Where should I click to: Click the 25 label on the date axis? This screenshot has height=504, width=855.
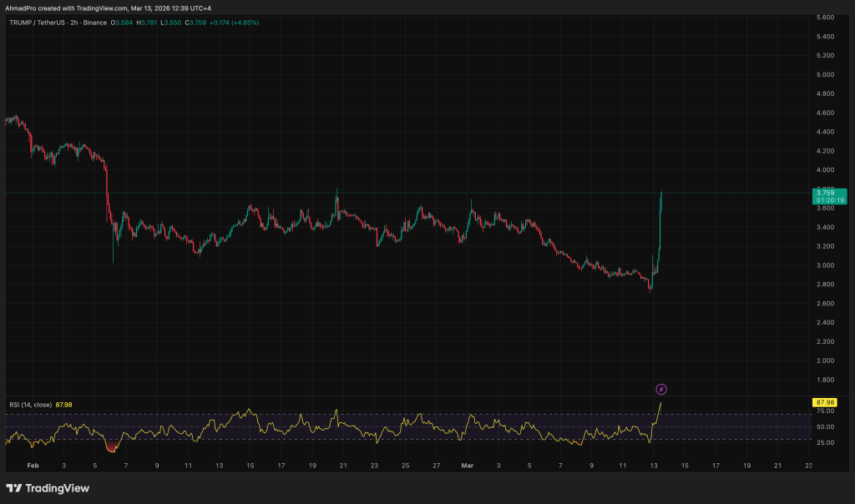(405, 466)
